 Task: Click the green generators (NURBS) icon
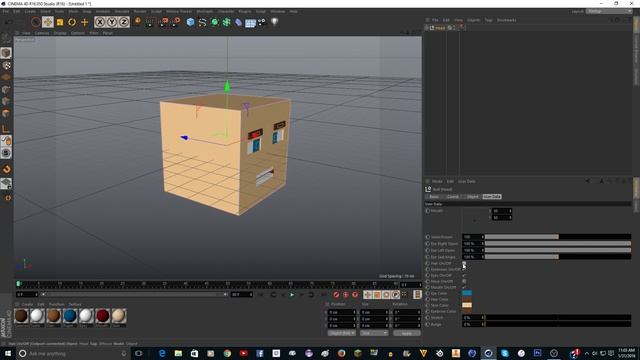[x=215, y=22]
